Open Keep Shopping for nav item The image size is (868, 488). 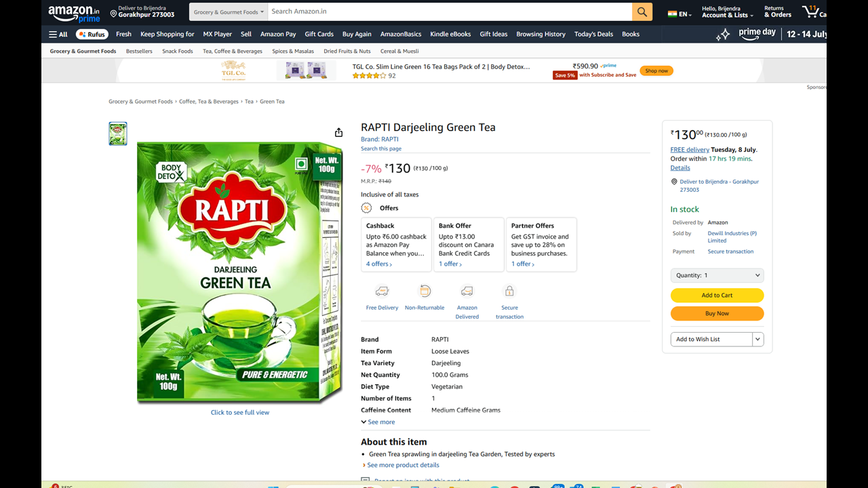pyautogui.click(x=167, y=34)
